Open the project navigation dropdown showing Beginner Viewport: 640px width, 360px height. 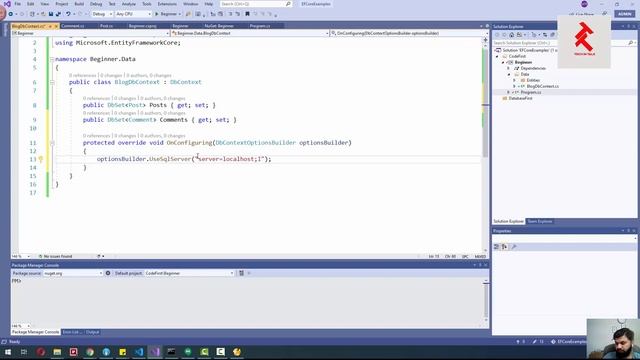[90, 33]
